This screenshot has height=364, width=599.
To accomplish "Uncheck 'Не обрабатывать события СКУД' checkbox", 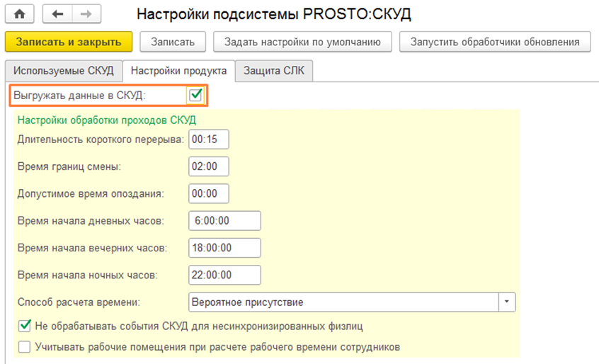I will pos(25,326).
